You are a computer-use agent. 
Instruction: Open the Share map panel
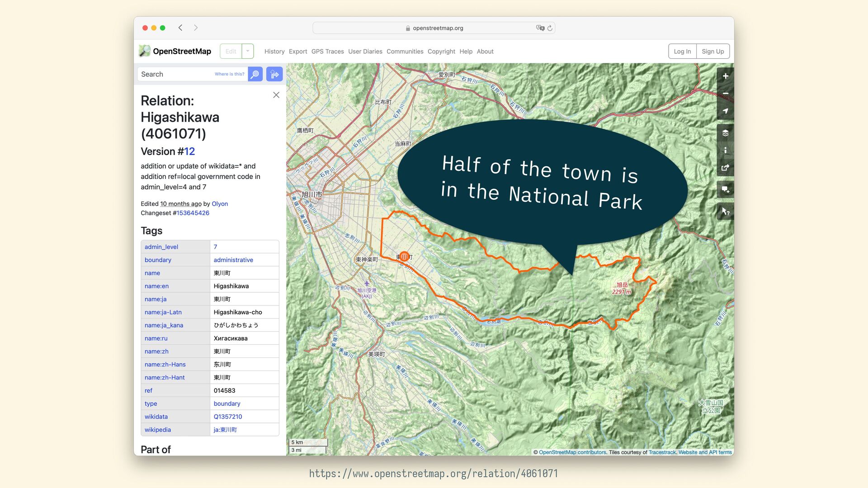pos(725,168)
